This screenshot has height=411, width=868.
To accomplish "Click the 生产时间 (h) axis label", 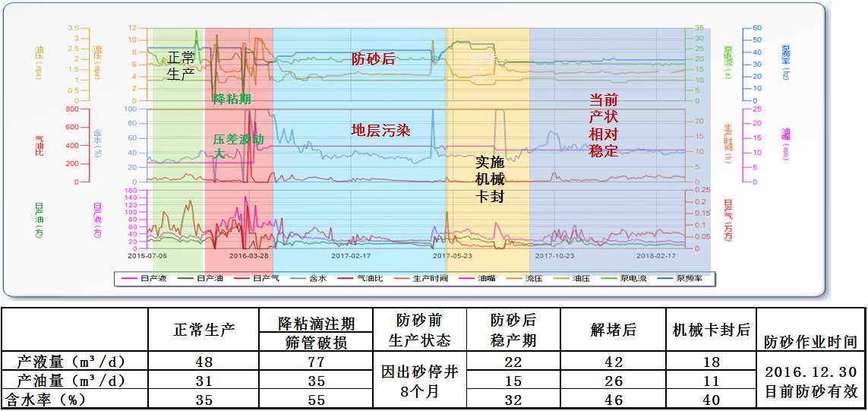I will click(727, 145).
